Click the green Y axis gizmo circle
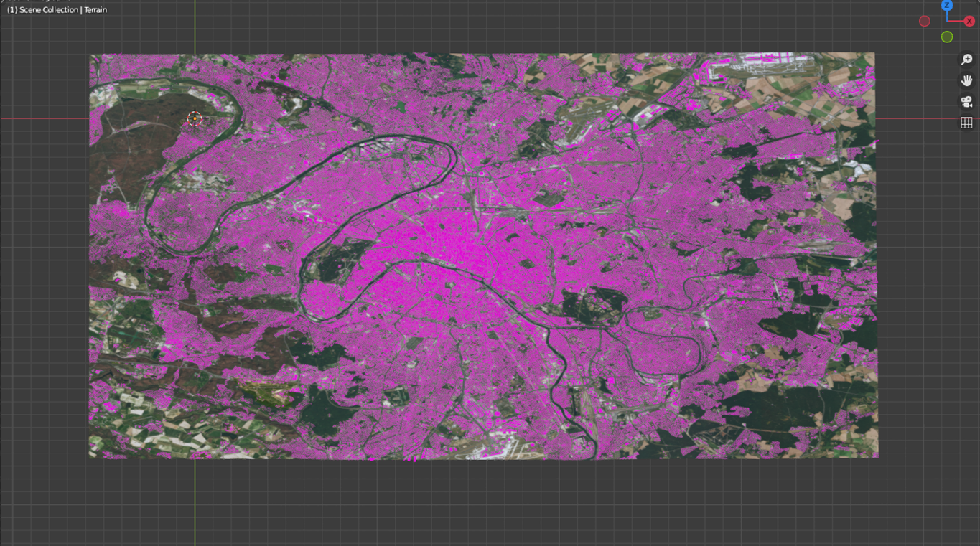Screen dimensions: 980x546 [x=947, y=37]
